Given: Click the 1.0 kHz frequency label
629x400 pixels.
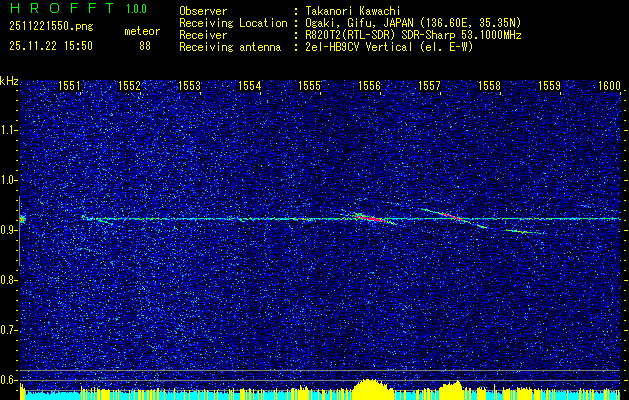Looking at the screenshot, I should coord(8,180).
